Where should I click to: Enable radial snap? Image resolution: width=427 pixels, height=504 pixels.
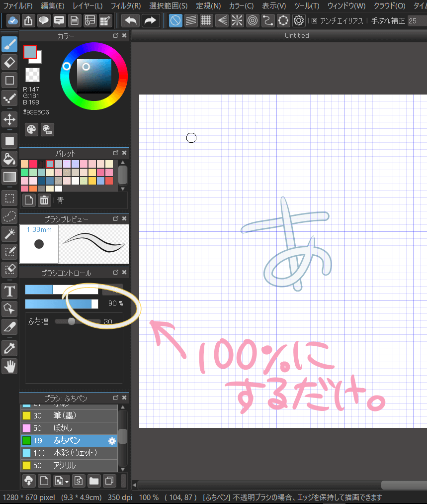pos(237,21)
